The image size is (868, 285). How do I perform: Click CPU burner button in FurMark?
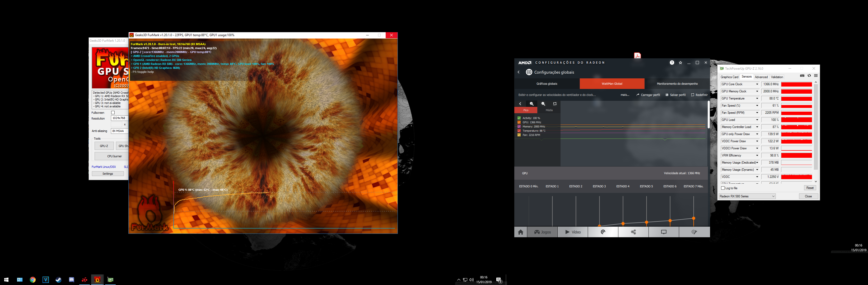pos(111,156)
